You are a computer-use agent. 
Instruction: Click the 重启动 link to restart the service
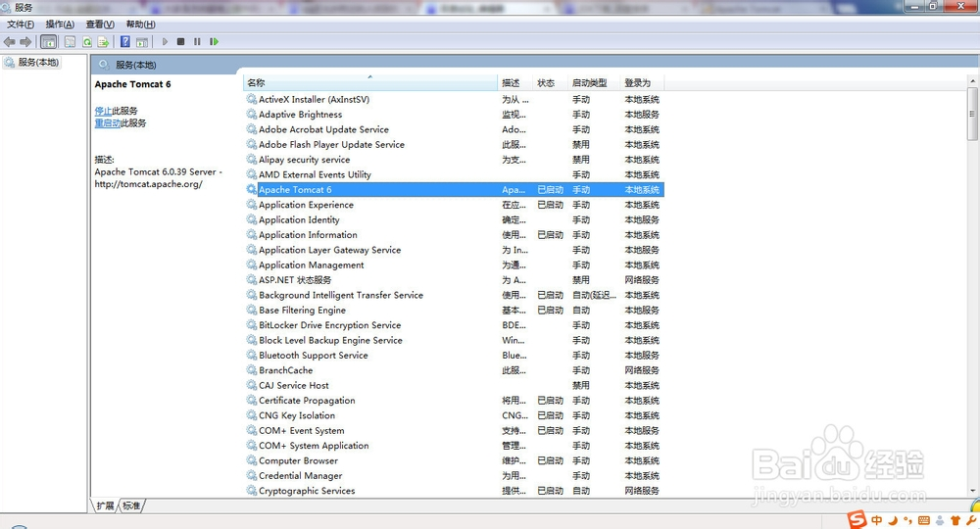pos(108,123)
